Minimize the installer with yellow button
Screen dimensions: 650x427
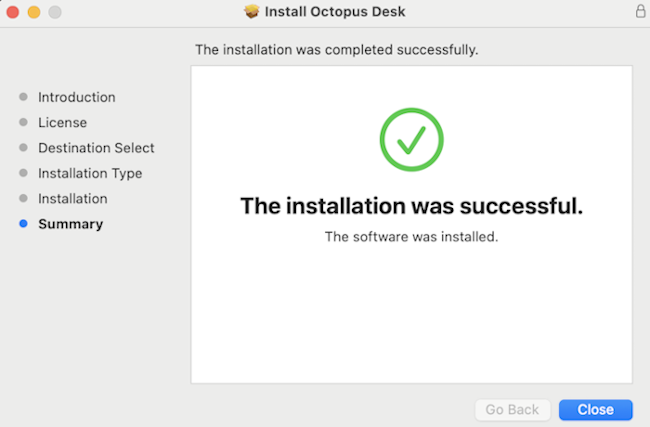34,12
